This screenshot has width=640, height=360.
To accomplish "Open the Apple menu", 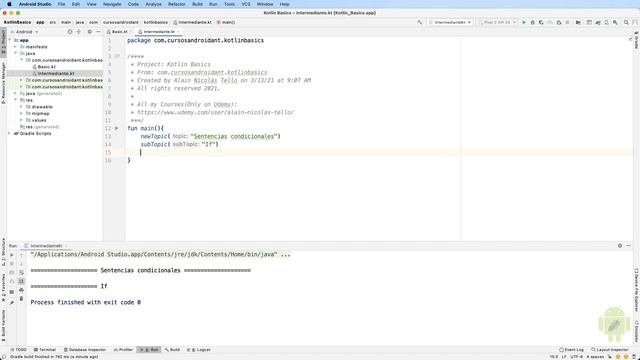I will click(x=9, y=4).
